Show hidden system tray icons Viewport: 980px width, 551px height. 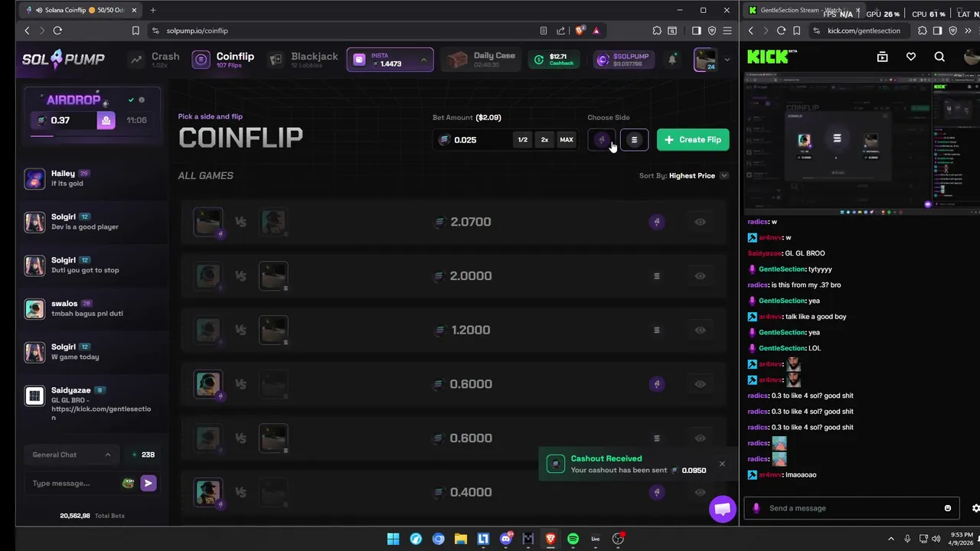(x=890, y=539)
